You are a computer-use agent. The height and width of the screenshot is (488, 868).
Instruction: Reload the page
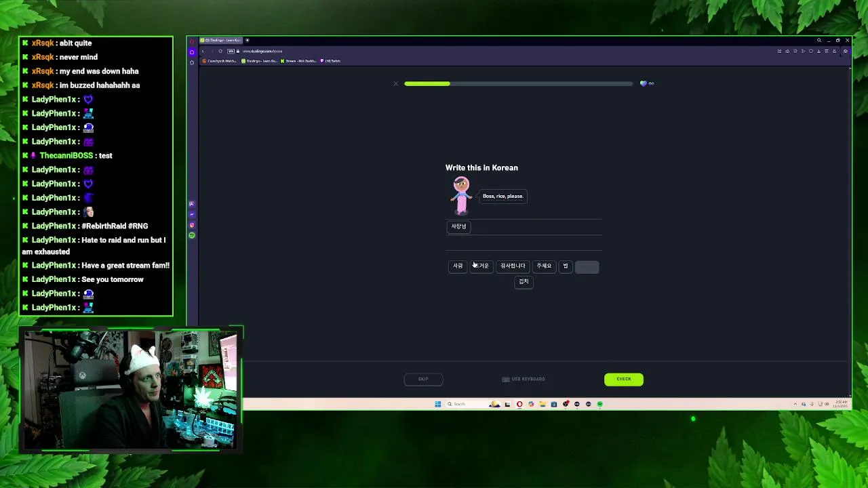pyautogui.click(x=220, y=52)
